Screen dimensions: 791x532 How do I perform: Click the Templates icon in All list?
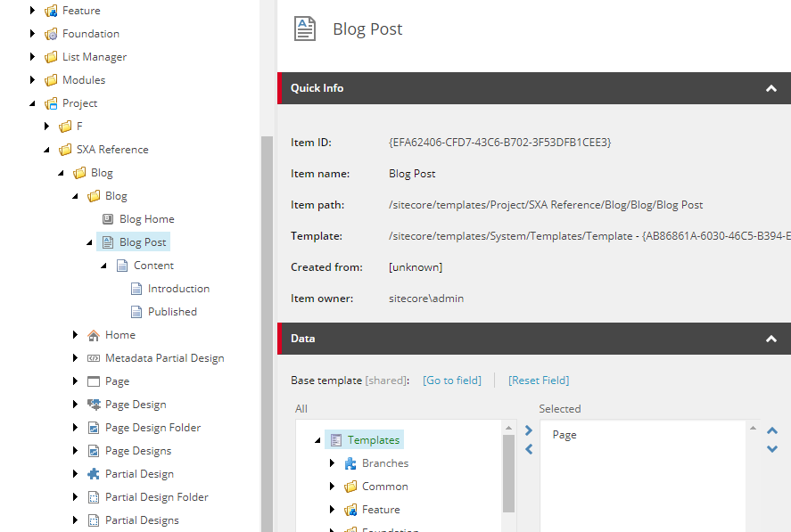click(336, 440)
